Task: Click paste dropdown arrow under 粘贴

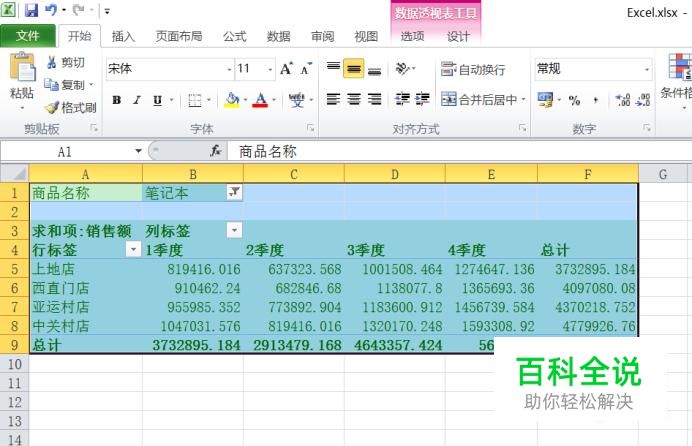Action: click(22, 106)
